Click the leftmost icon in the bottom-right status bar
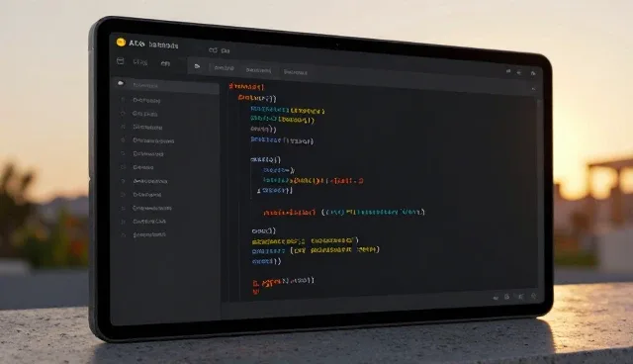633x364 pixels. tap(496, 298)
